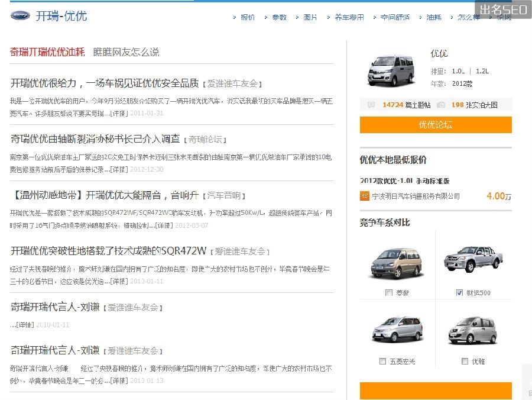532x400 pixels.
Task: Open the 空间舒适 navigation item
Action: pyautogui.click(x=395, y=17)
